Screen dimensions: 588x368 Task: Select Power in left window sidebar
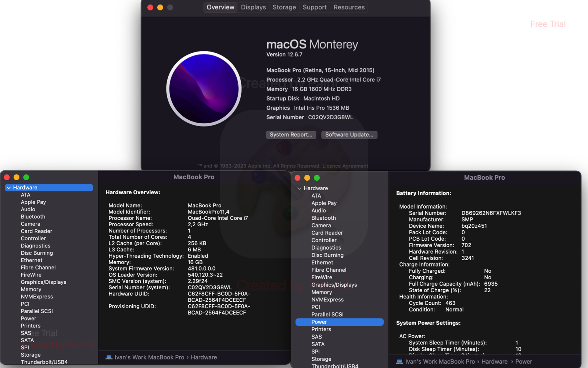pos(29,319)
